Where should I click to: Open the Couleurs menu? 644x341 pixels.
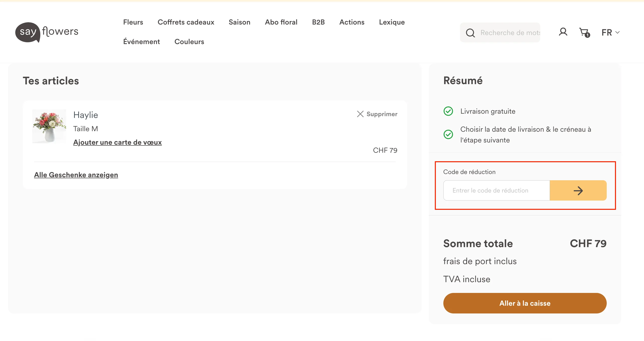point(189,42)
